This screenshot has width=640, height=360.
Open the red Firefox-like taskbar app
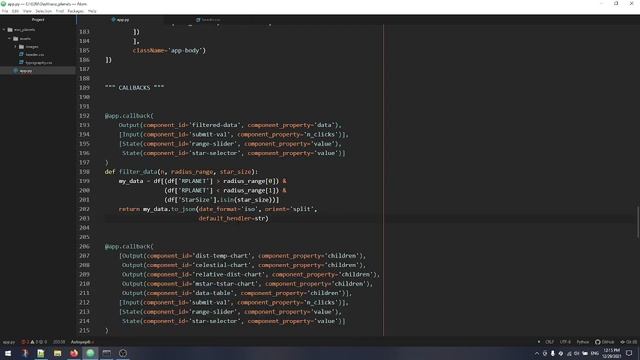click(73, 353)
